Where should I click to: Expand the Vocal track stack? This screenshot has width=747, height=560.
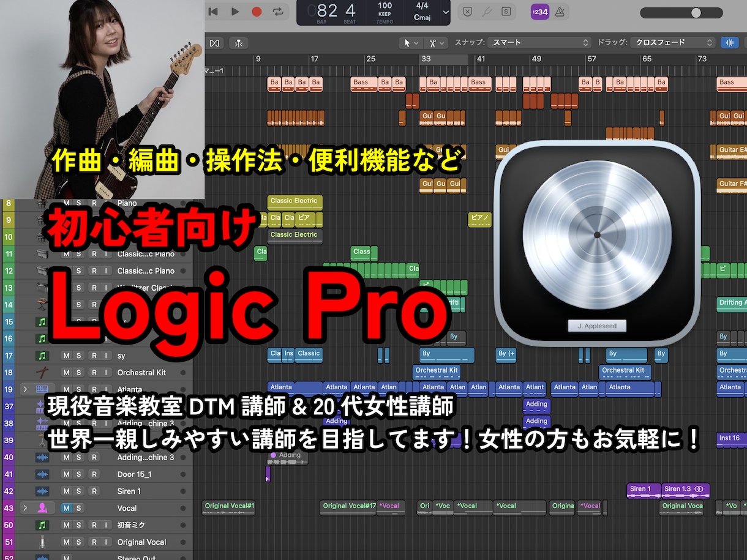coord(25,508)
